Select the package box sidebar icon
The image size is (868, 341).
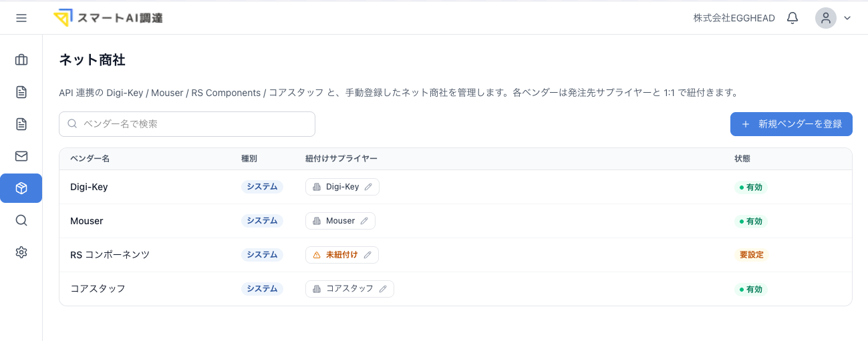[x=21, y=188]
